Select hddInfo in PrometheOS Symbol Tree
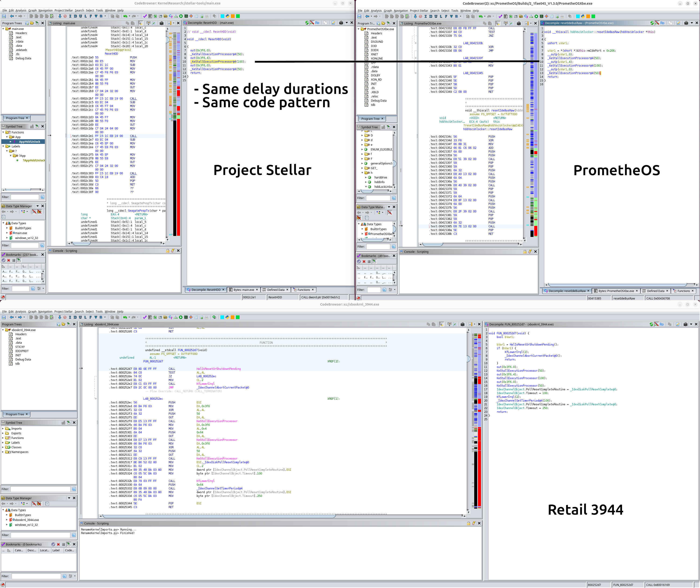 (x=379, y=182)
